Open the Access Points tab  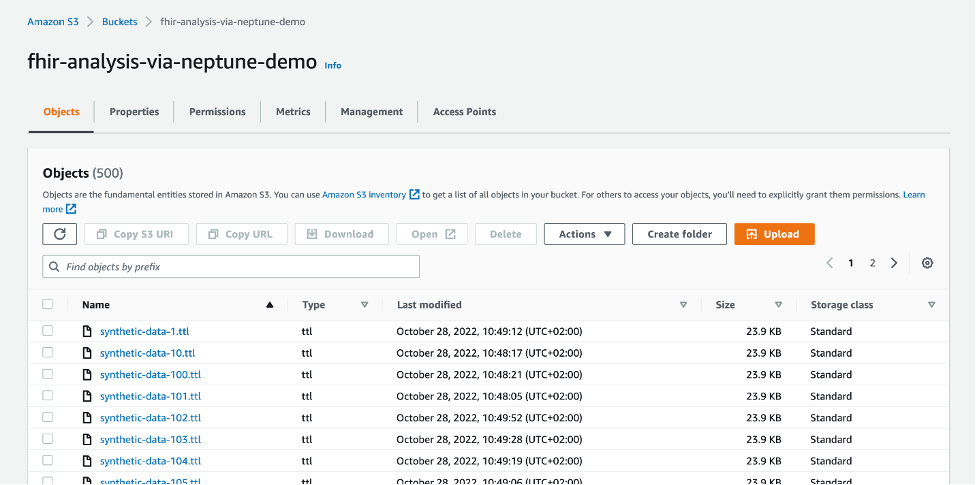(464, 112)
